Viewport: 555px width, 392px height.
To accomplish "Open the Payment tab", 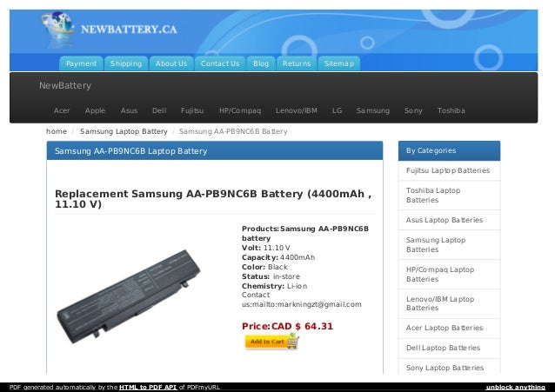I will [x=81, y=63].
